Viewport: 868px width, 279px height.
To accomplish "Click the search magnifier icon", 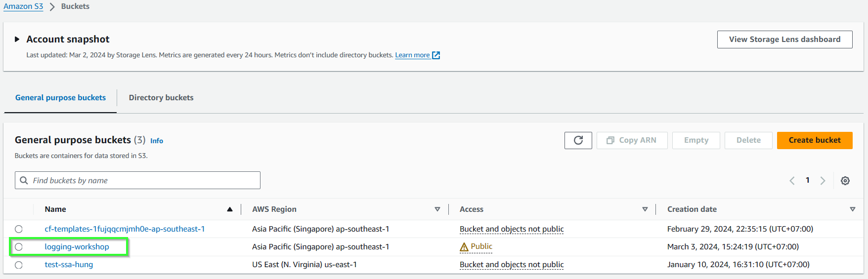I will tap(24, 180).
